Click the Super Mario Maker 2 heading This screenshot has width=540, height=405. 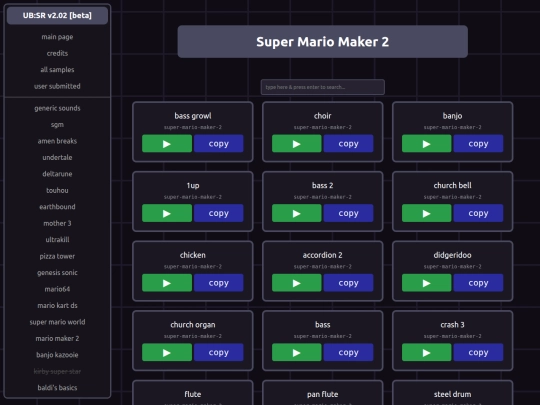point(323,42)
